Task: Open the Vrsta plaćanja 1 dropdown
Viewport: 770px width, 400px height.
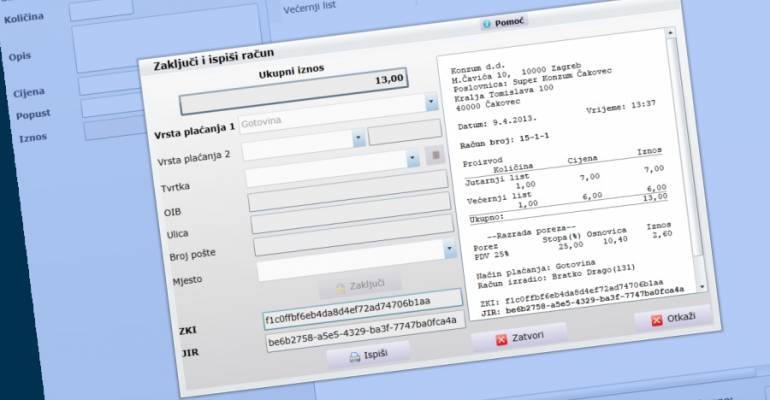Action: pos(358,138)
